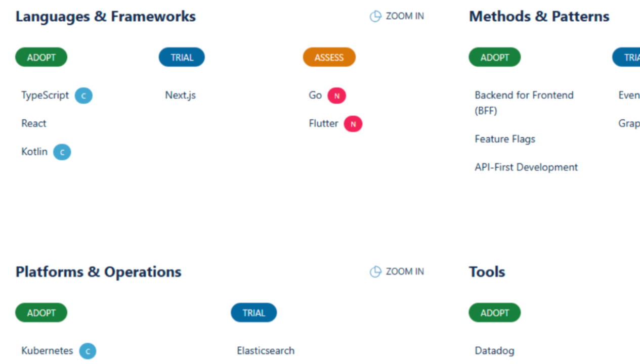Image resolution: width=640 pixels, height=364 pixels.
Task: Click the changed badge beside Kotlin
Action: [62, 152]
